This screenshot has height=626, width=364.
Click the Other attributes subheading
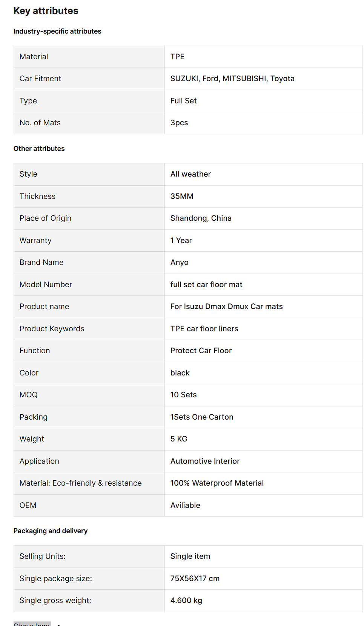click(x=39, y=149)
